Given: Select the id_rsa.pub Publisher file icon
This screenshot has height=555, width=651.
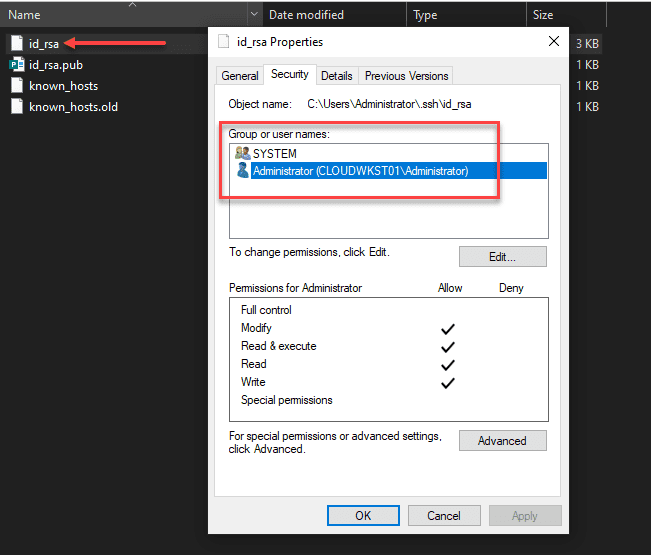Looking at the screenshot, I should click(x=16, y=65).
